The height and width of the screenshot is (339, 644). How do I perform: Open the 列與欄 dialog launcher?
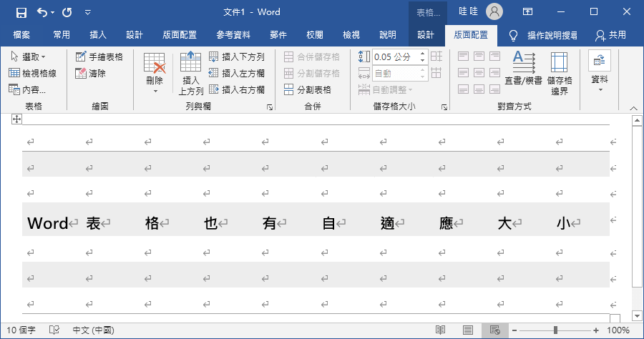270,107
